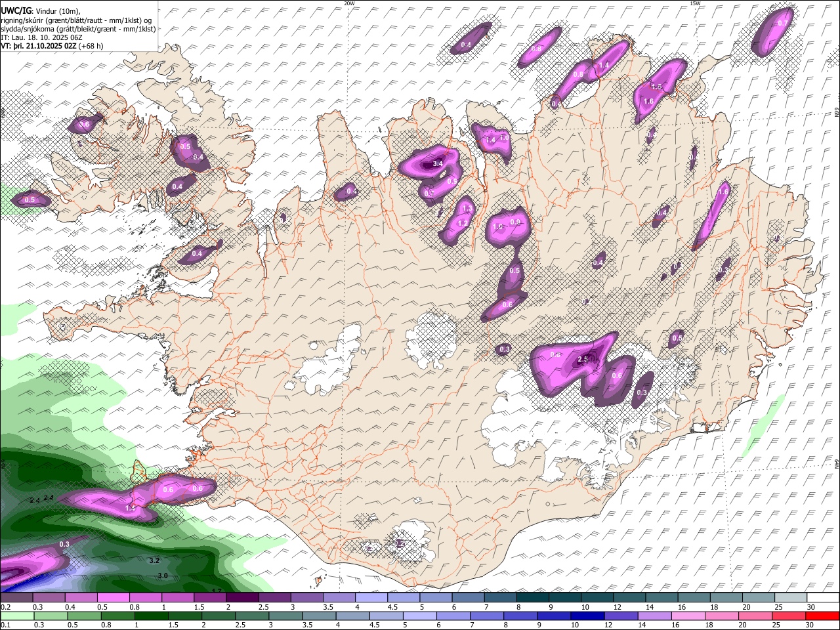The width and height of the screenshot is (840, 630).
Task: Select the upper scale swatch starting at 12
Action: [630, 598]
